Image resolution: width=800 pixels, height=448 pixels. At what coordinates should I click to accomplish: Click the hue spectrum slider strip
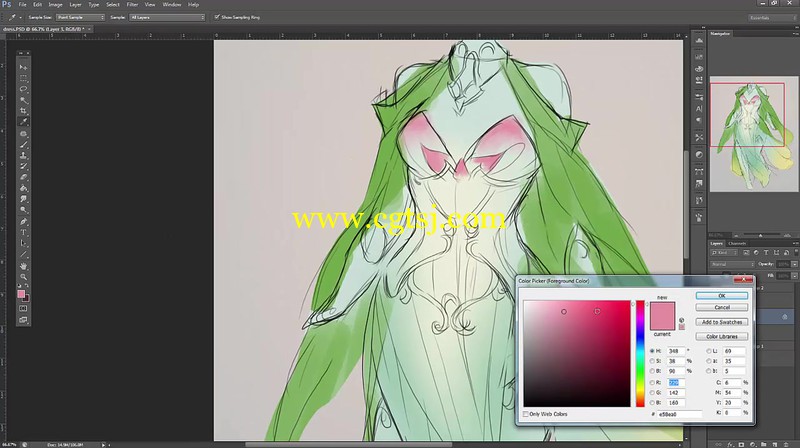point(640,354)
